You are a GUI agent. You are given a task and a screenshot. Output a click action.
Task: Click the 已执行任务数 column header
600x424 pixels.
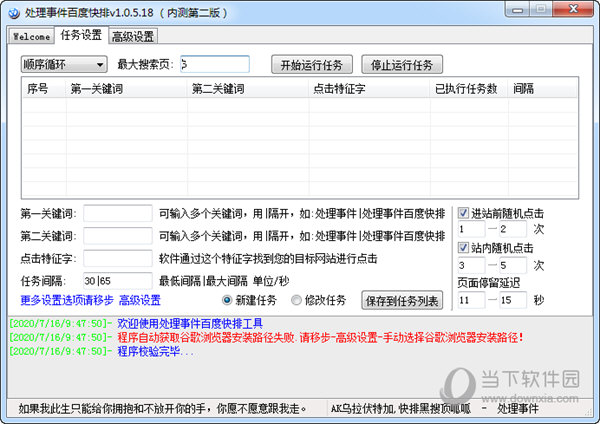tap(469, 89)
